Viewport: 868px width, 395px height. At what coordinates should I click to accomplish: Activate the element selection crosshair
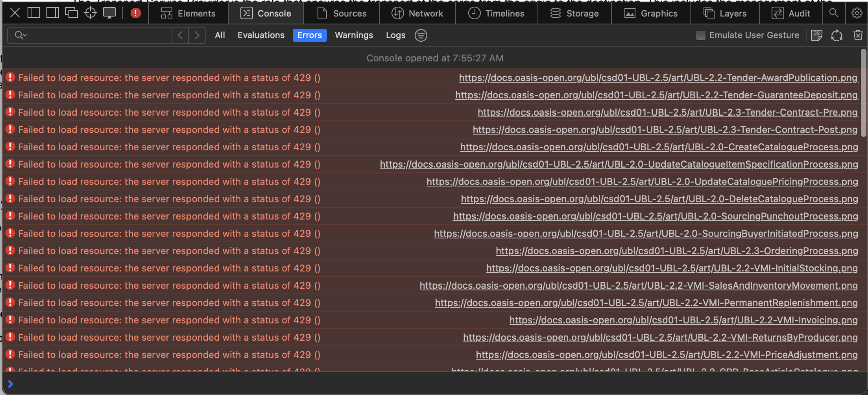click(x=90, y=13)
